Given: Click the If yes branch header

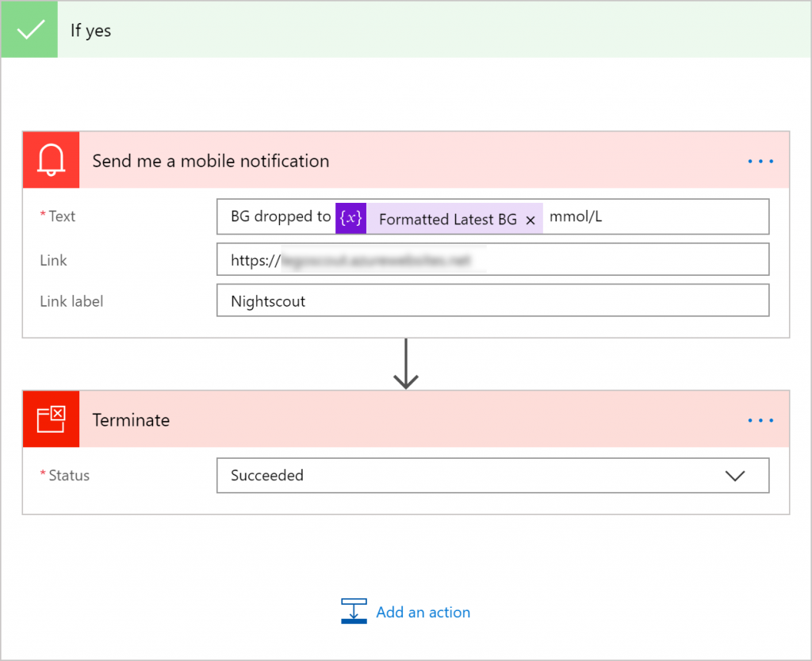Looking at the screenshot, I should click(x=396, y=30).
